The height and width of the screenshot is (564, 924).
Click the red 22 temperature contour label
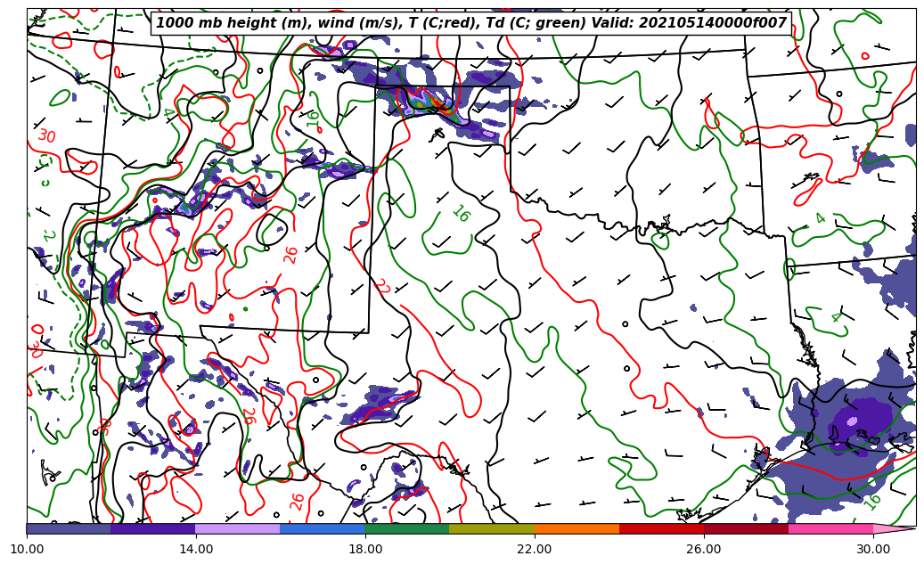[x=382, y=287]
